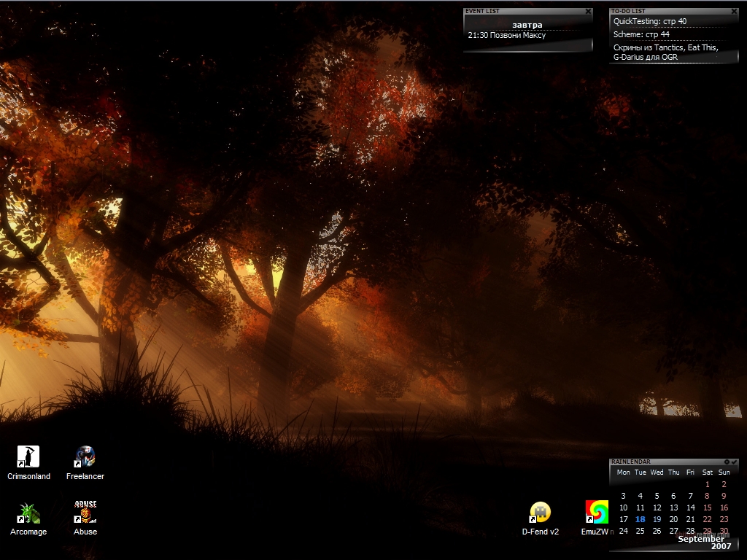
Task: Select today's date 18 in the calendar
Action: pyautogui.click(x=640, y=519)
